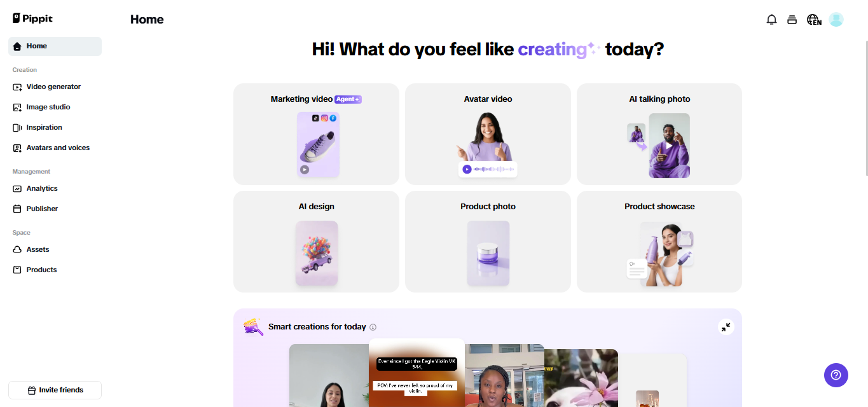Open the Product showcase card
This screenshot has height=407, width=868.
[659, 242]
